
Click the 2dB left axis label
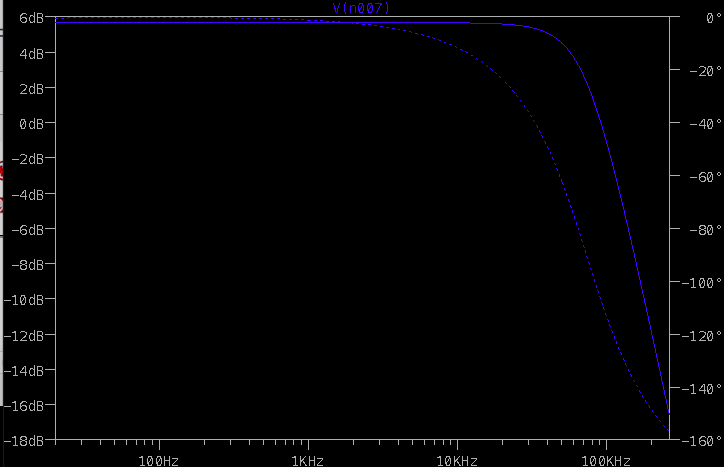[31, 89]
